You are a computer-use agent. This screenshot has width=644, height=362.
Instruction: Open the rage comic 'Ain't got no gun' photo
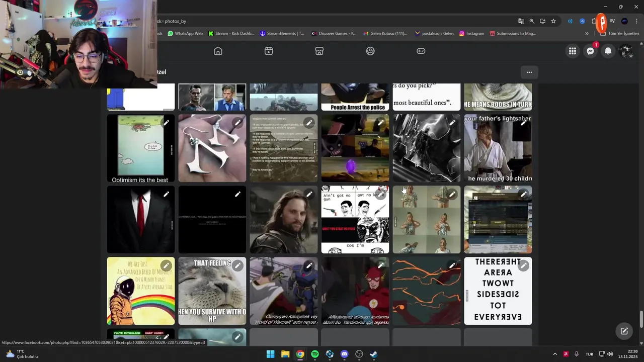pos(355,220)
